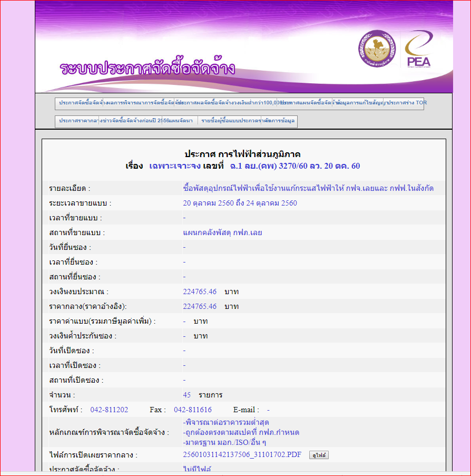471x476 pixels.
Task: Click the ดูไฟล์ button for the PDF
Action: coord(319,455)
